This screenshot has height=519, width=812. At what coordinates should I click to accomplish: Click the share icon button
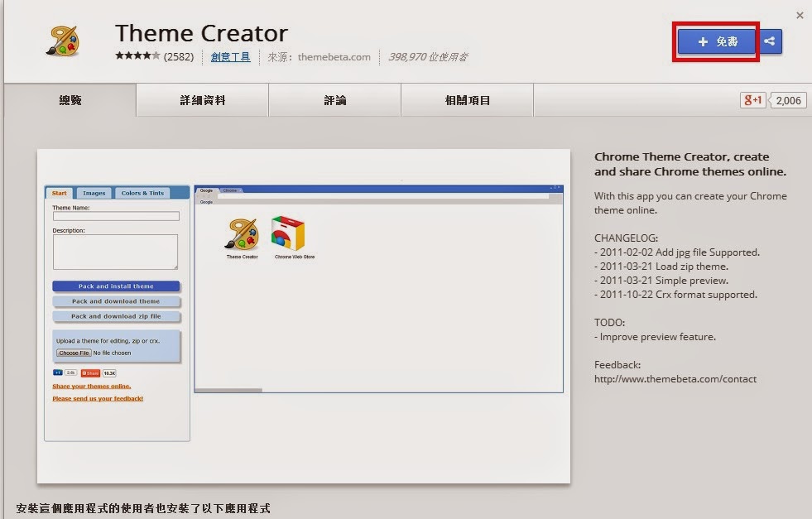click(770, 41)
